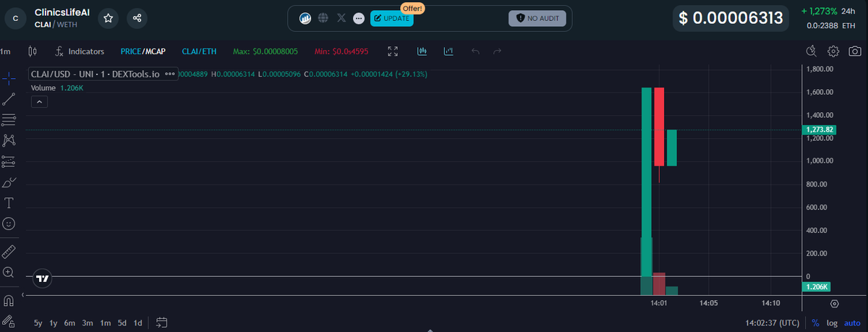Toggle the magnet snap mode
868x332 pixels.
tap(9, 299)
